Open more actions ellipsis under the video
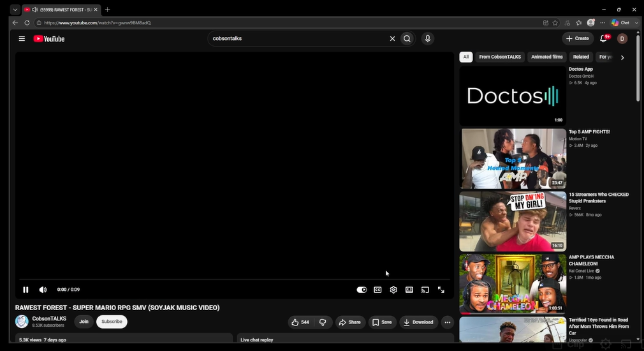This screenshot has height=351, width=644. point(447,322)
